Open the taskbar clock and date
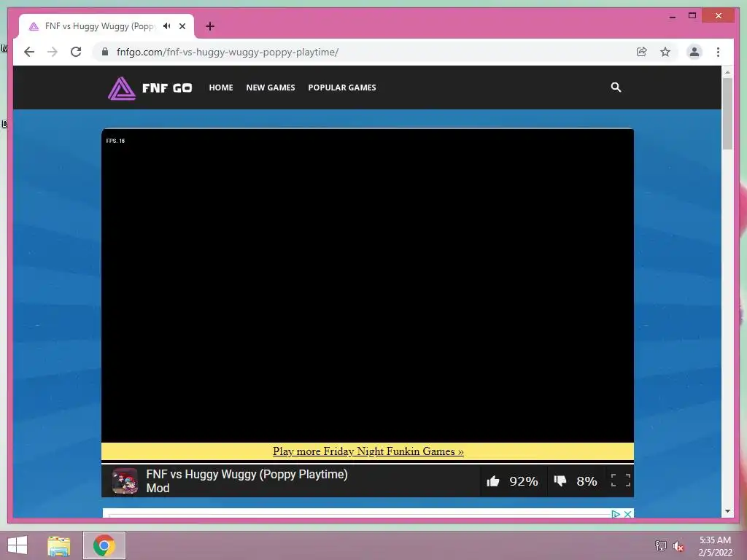 click(715, 546)
